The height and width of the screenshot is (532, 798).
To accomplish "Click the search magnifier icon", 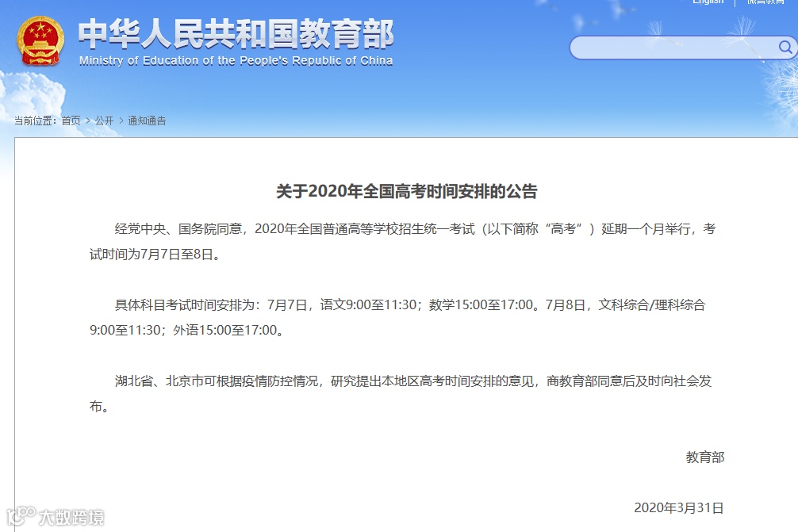I will (785, 48).
